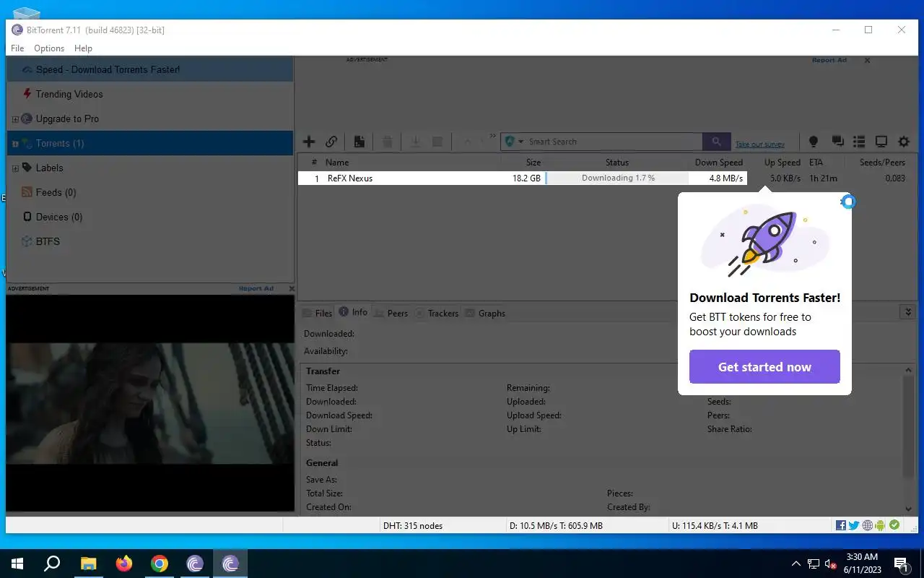Viewport: 924px width, 578px height.
Task: Switch to the Peers tab
Action: (x=391, y=313)
